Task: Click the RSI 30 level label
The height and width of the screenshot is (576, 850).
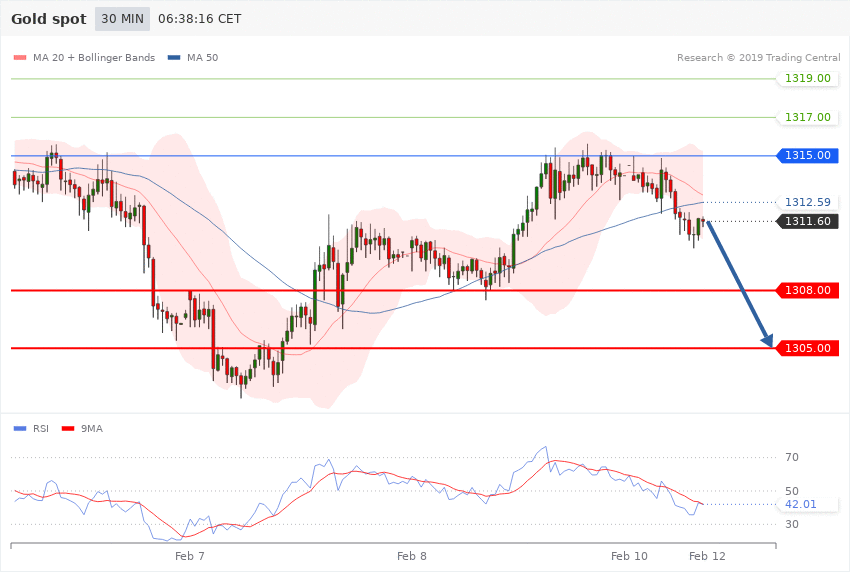Action: pyautogui.click(x=792, y=525)
